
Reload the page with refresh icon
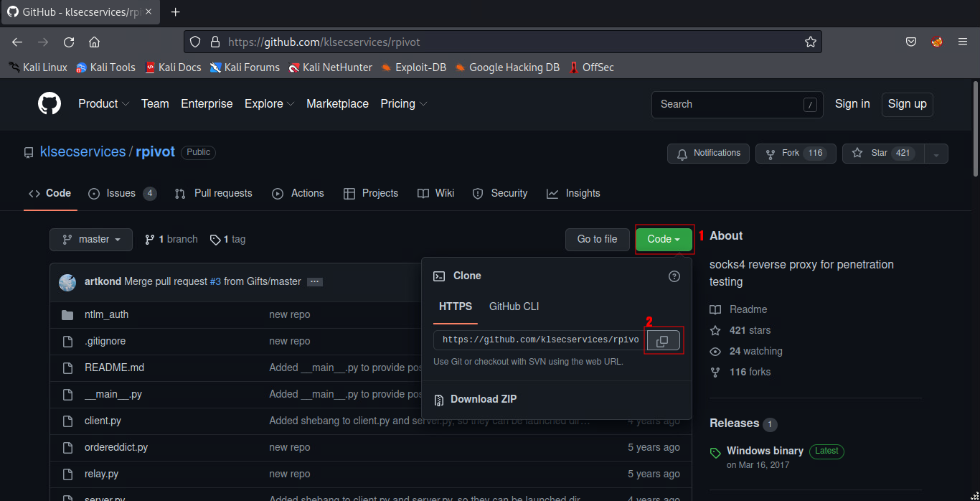69,42
